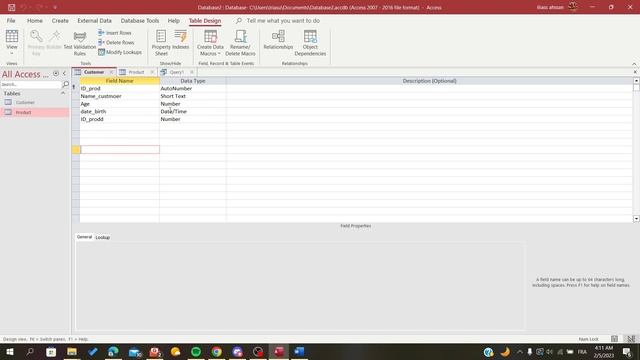Select the date_birth field name cell
Viewport: 640px width, 360px height.
tap(120, 111)
